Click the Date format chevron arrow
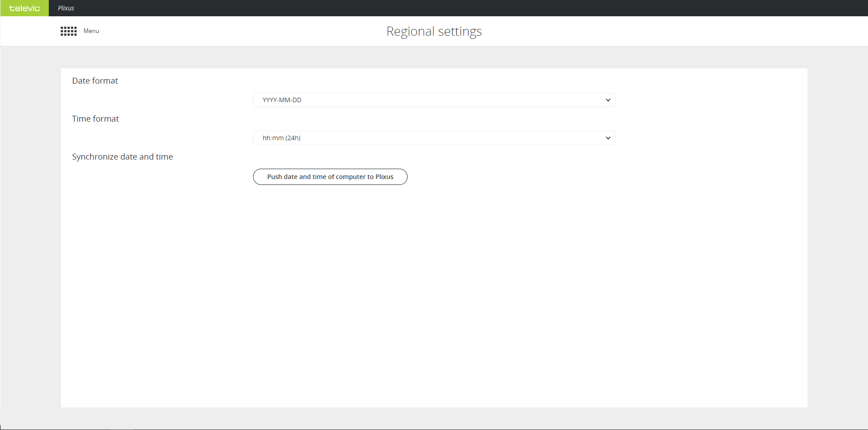868x430 pixels. [608, 100]
